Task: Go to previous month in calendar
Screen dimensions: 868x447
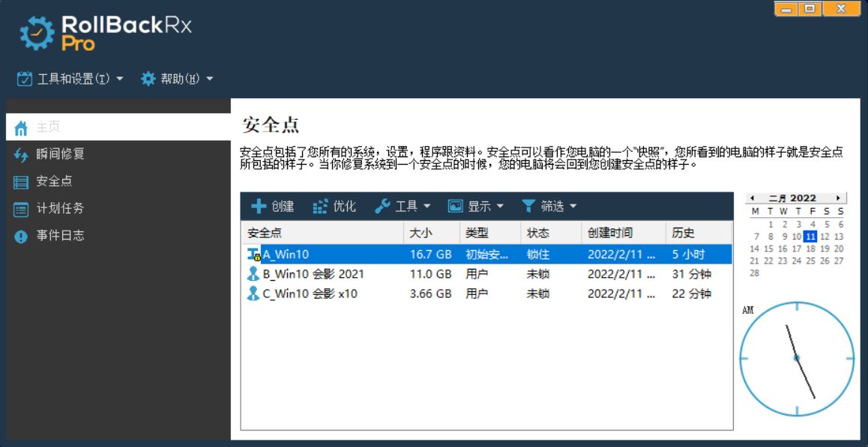Action: (x=752, y=198)
